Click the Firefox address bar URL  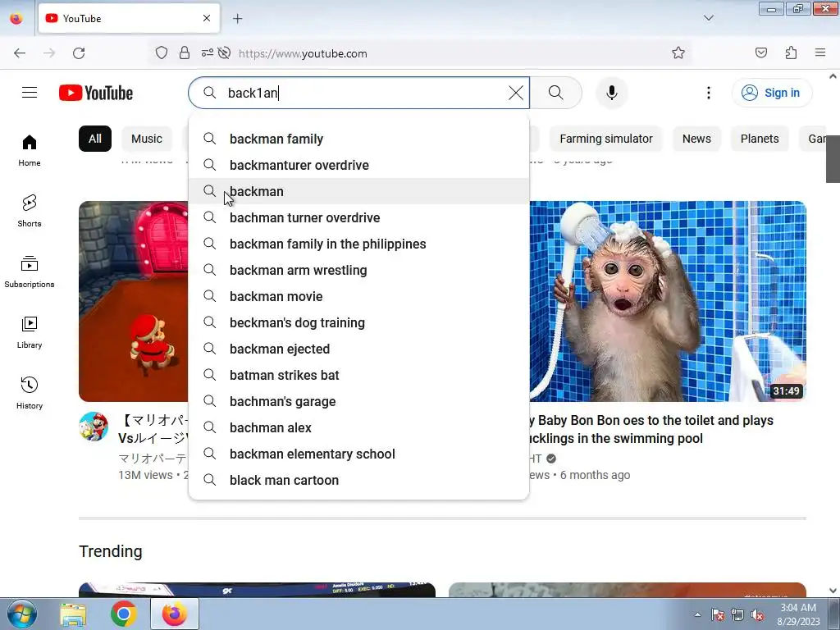coord(303,53)
